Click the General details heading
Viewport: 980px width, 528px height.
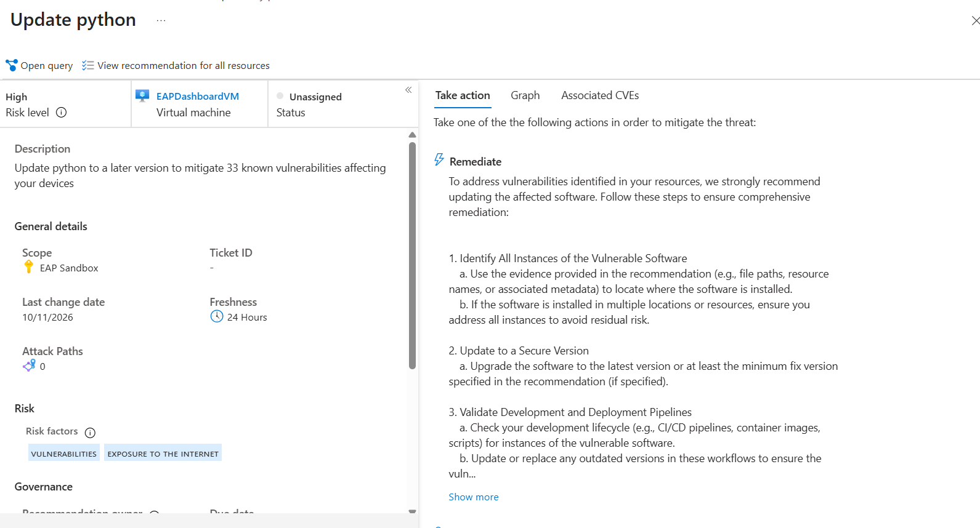[51, 226]
